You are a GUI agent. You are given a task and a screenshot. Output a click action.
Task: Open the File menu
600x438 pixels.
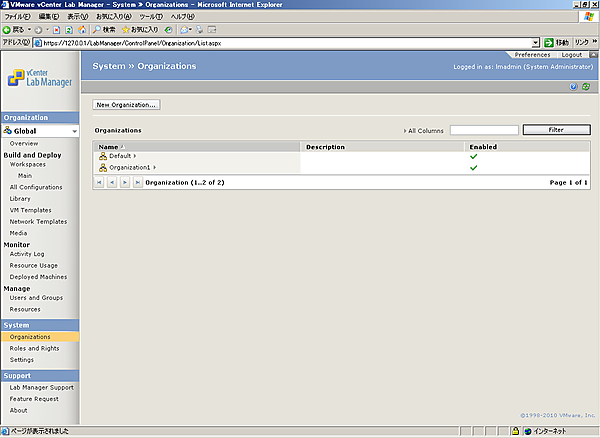click(x=18, y=16)
